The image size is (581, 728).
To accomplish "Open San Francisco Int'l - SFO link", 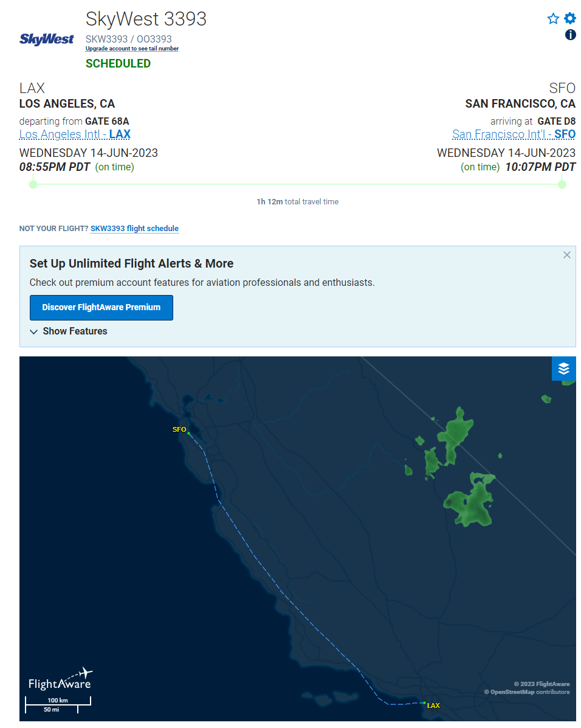I will (514, 134).
